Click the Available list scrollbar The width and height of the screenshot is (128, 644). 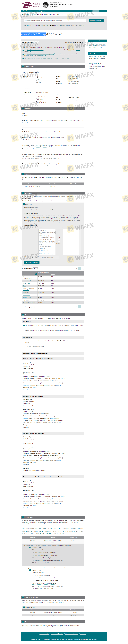[55, 242]
